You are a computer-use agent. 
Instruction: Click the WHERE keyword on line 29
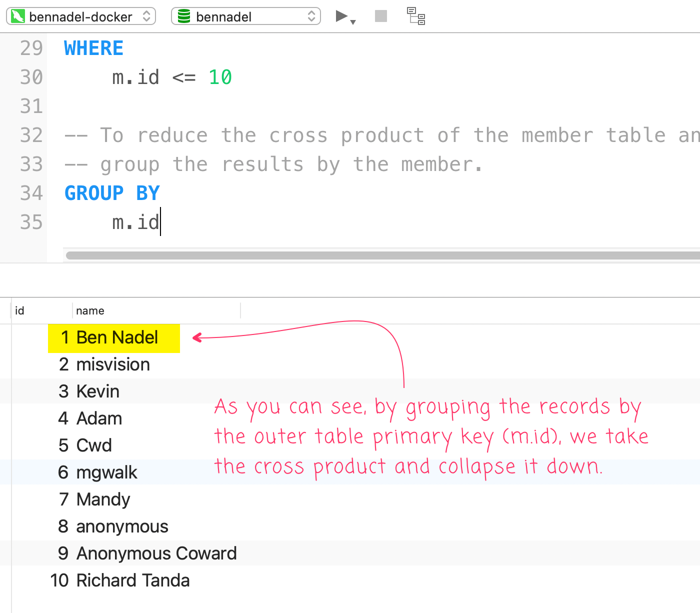93,48
